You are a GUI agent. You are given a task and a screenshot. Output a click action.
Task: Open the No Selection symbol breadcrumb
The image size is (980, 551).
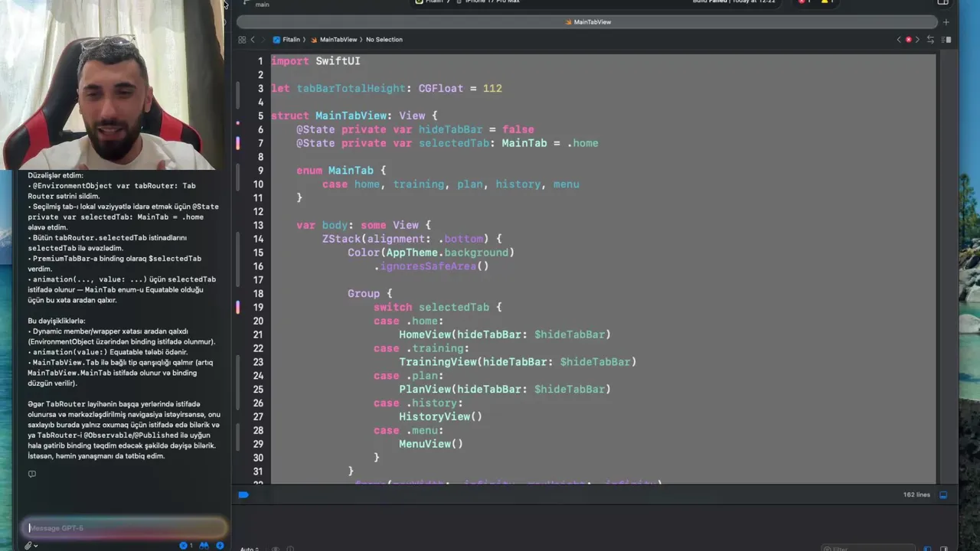[x=384, y=40]
